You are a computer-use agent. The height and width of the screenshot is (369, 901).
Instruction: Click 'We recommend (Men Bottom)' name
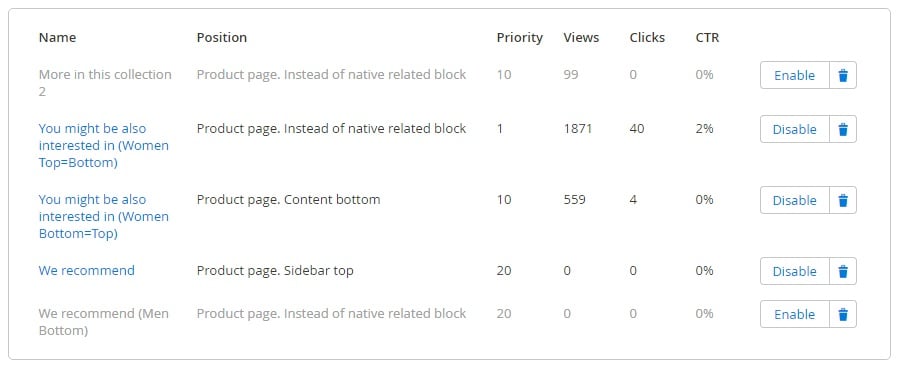click(104, 322)
